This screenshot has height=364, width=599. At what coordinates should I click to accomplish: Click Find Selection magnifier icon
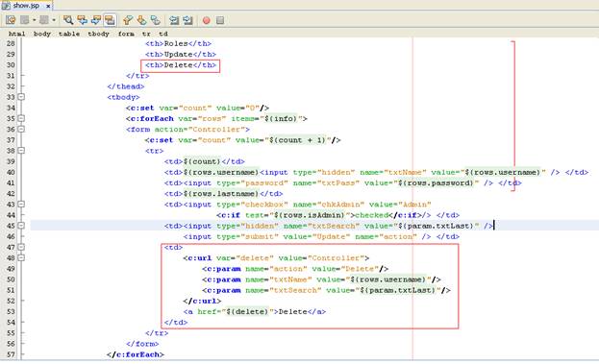coord(68,20)
